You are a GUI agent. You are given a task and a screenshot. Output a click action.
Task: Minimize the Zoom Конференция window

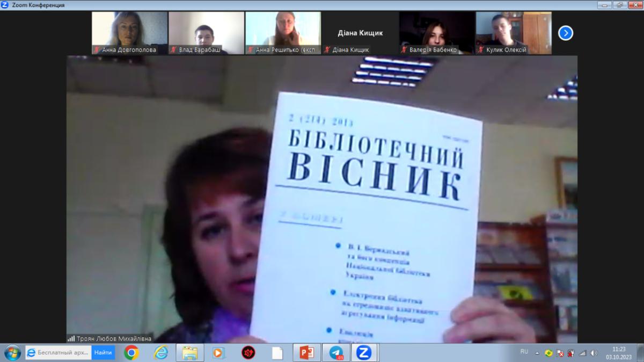coord(605,5)
